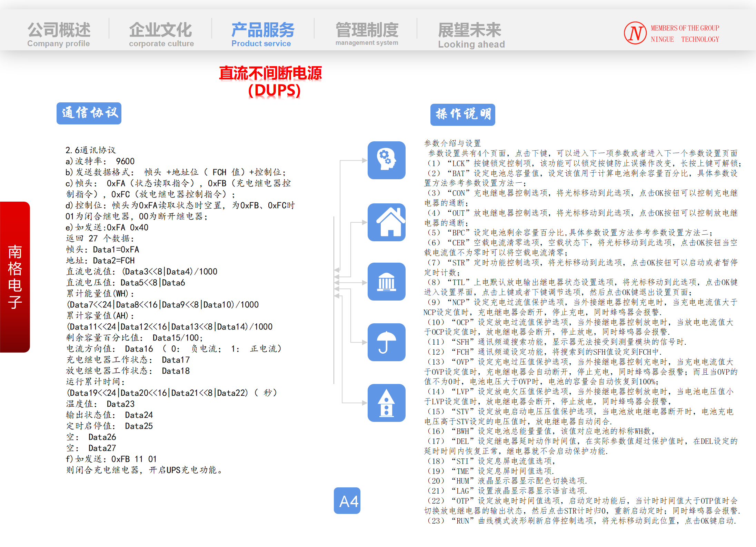Click the bank building icon
Image resolution: width=756 pixels, height=547 pixels.
tap(386, 282)
